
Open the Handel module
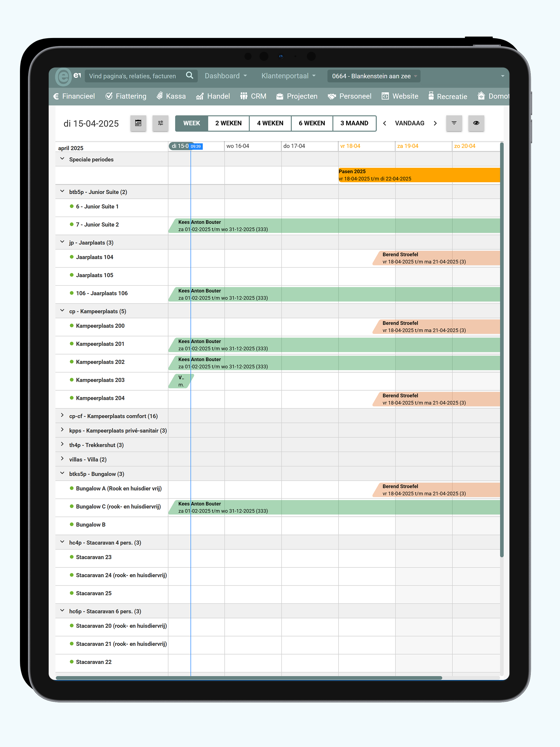[213, 96]
